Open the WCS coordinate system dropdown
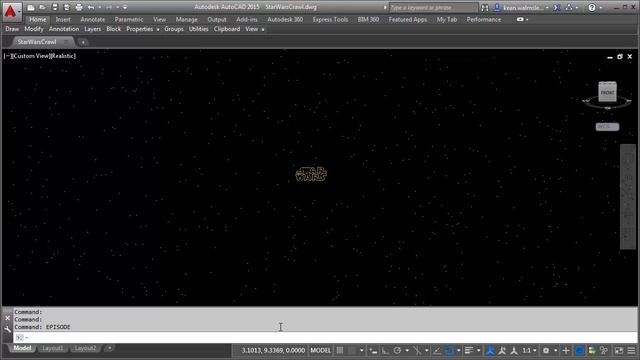This screenshot has width=640, height=360. [x=607, y=127]
